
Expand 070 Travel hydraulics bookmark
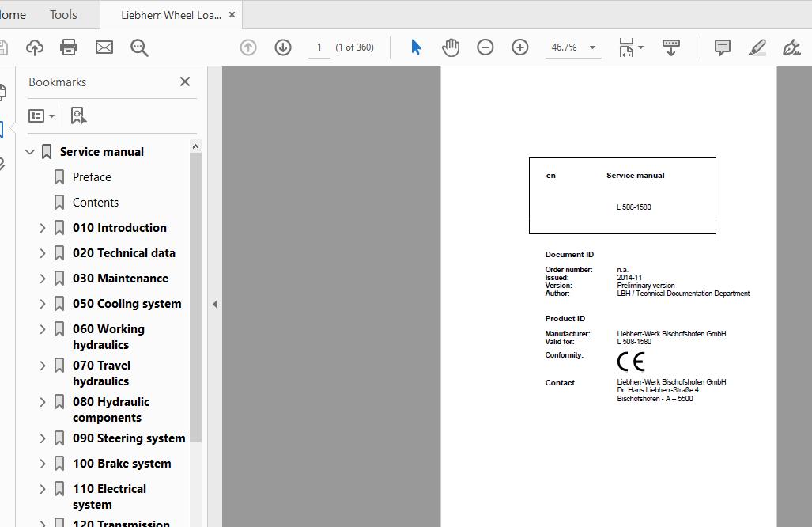point(43,366)
